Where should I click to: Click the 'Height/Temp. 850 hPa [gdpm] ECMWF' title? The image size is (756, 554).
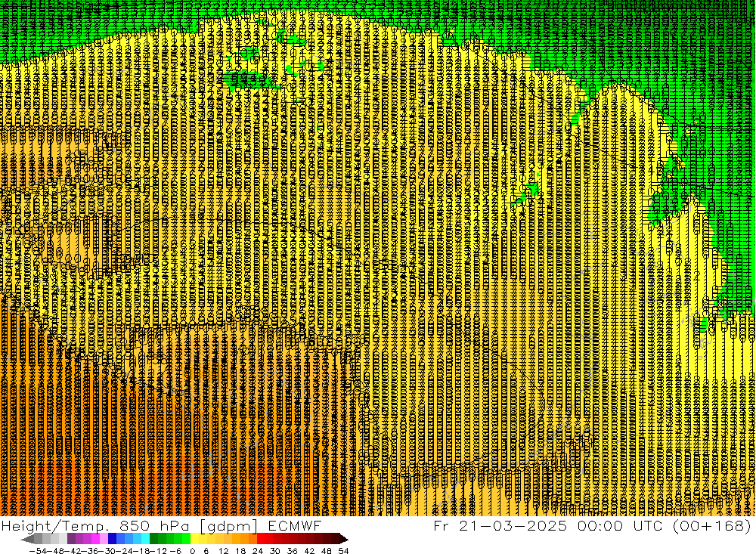161,525
